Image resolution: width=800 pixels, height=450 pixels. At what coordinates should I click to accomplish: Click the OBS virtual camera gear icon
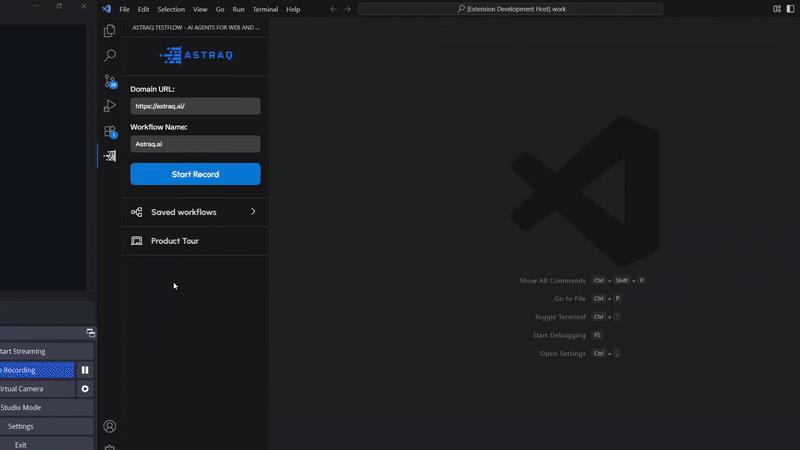click(x=85, y=389)
